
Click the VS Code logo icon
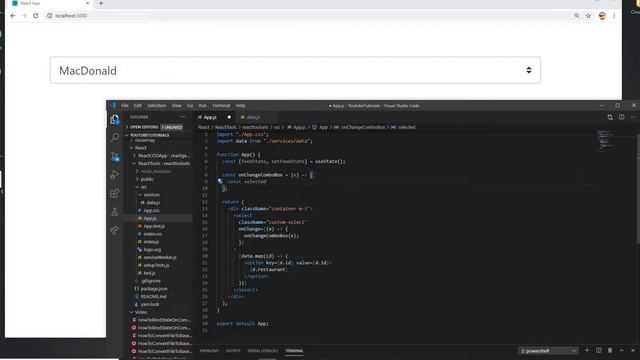tap(113, 105)
